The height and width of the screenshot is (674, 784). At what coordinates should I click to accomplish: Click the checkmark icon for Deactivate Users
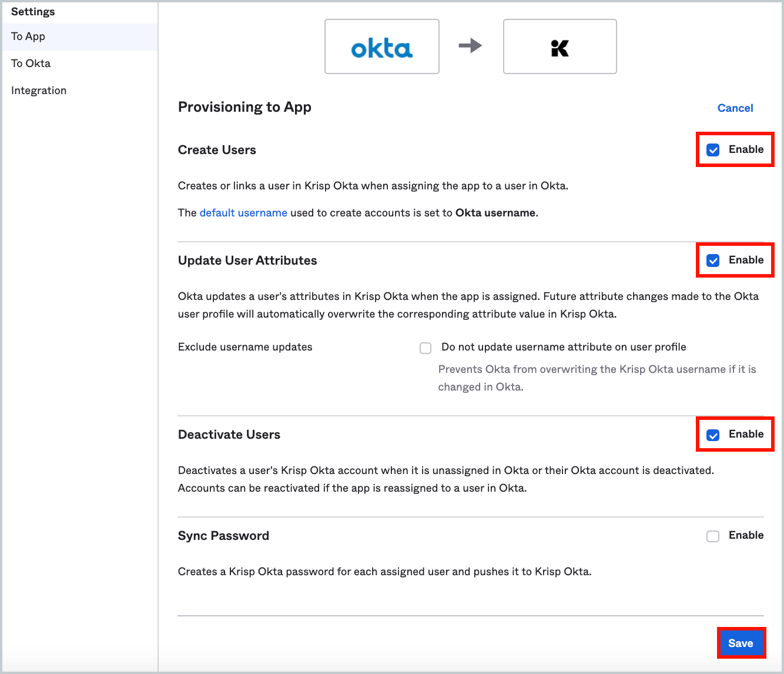point(712,435)
